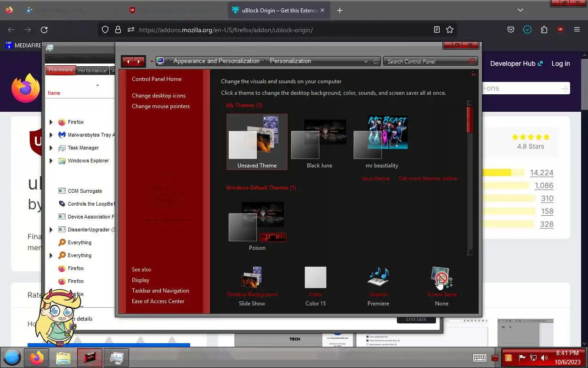Click the uBlock Origin toolbar icon
Screen dimensions: 588x368
click(560, 30)
